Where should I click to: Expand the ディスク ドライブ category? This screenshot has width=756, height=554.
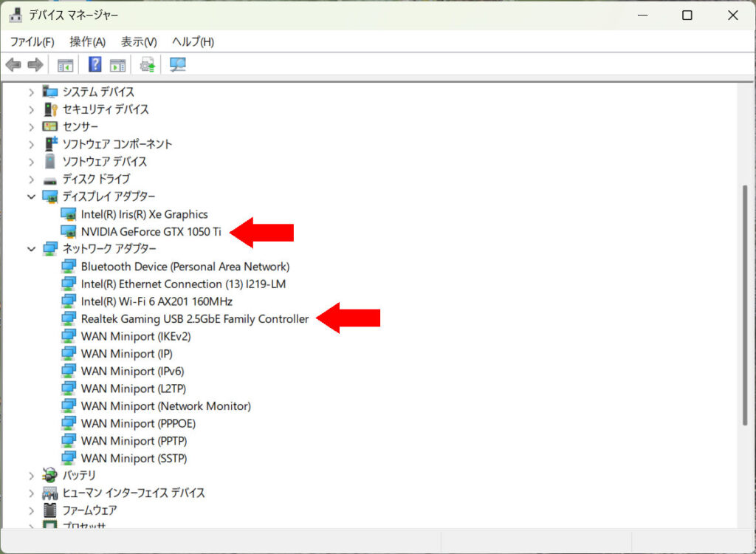click(31, 179)
